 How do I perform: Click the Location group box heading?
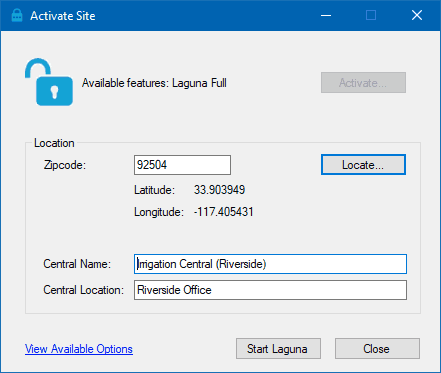(54, 143)
